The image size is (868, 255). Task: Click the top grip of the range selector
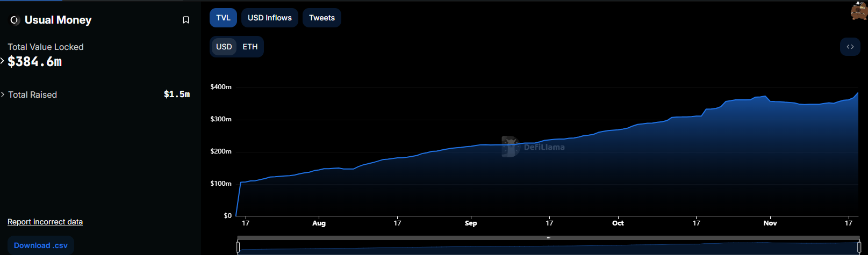[x=548, y=237]
